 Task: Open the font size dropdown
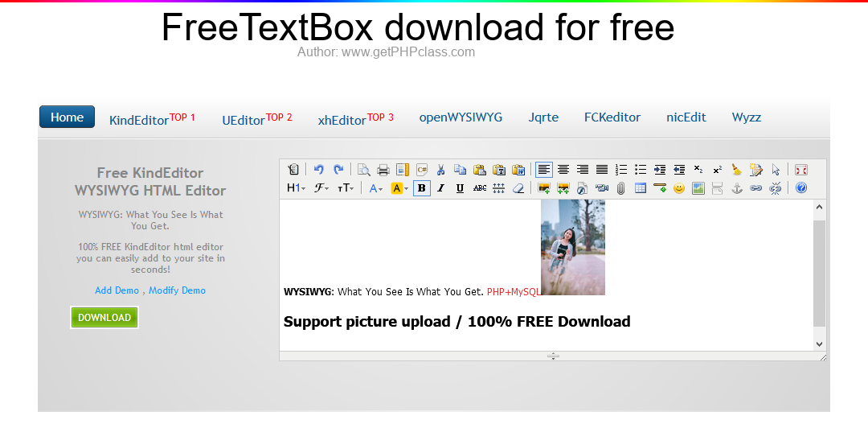pos(346,188)
